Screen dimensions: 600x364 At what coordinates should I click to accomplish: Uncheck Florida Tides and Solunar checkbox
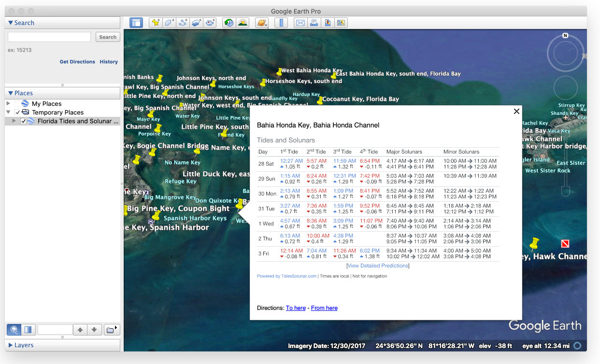pyautogui.click(x=23, y=121)
